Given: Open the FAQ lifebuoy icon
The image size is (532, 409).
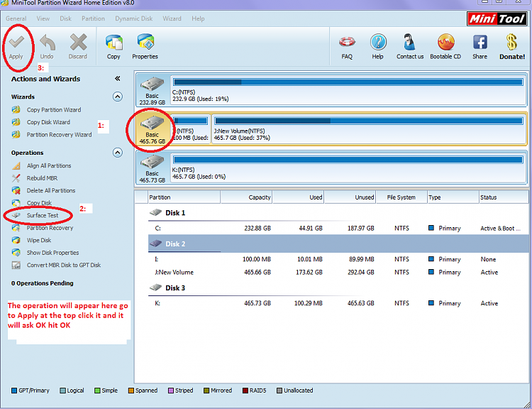Looking at the screenshot, I should pos(347,43).
